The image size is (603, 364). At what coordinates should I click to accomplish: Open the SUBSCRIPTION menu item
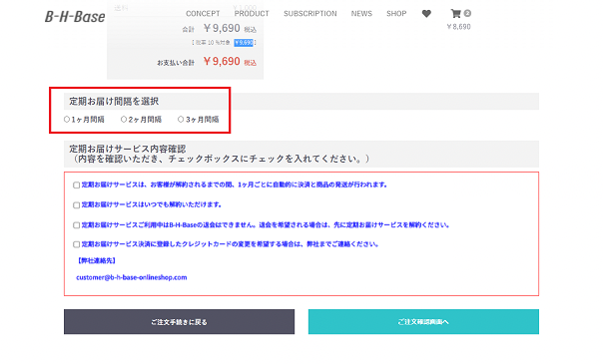tap(310, 14)
